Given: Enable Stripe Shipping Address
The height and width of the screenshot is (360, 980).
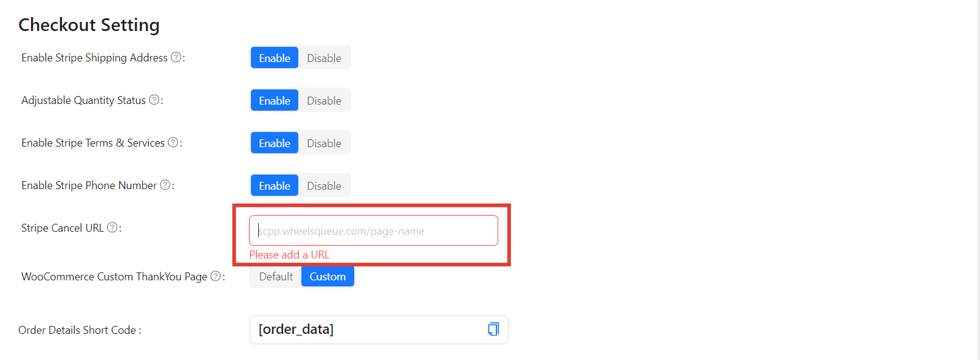Looking at the screenshot, I should click(275, 58).
